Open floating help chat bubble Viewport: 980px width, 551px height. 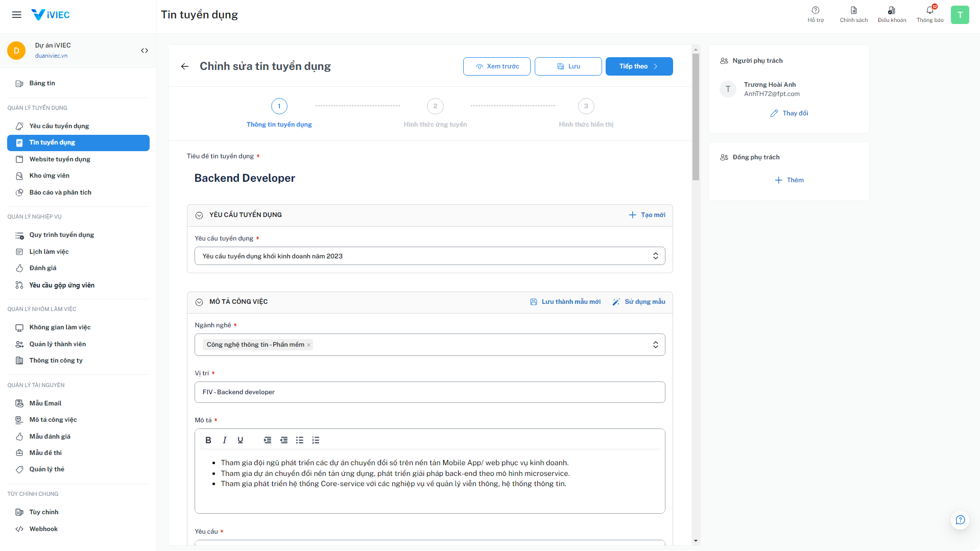[x=960, y=520]
